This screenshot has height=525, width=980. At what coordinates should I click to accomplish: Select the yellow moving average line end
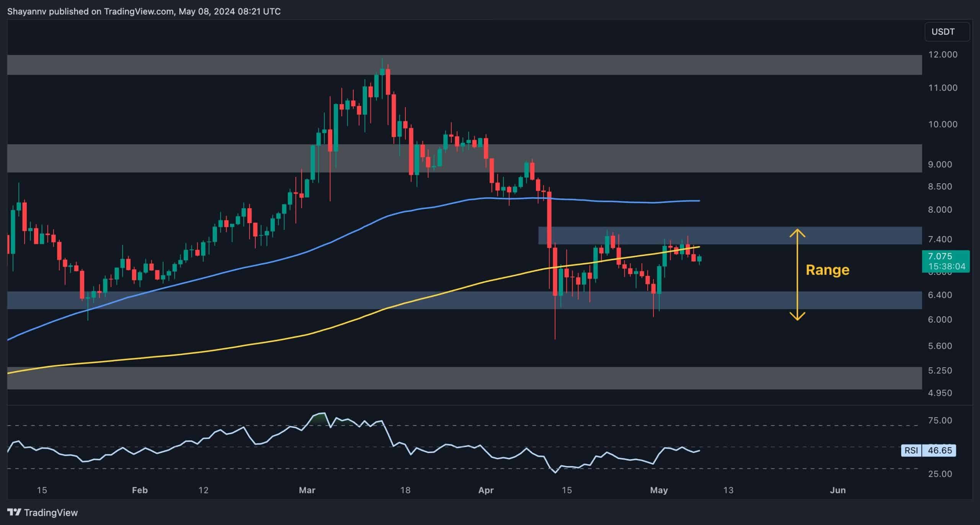[699, 247]
